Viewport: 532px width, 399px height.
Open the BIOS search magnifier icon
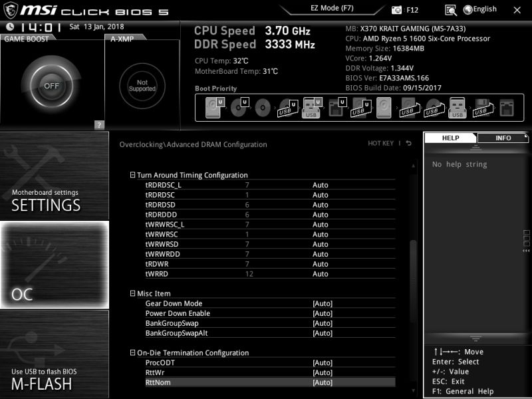451,10
